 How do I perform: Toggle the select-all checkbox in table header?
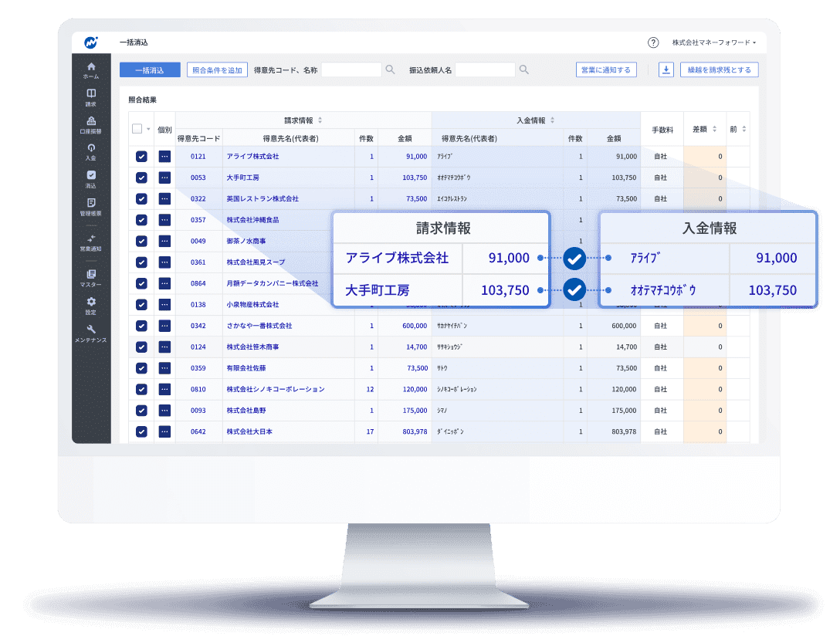137,129
